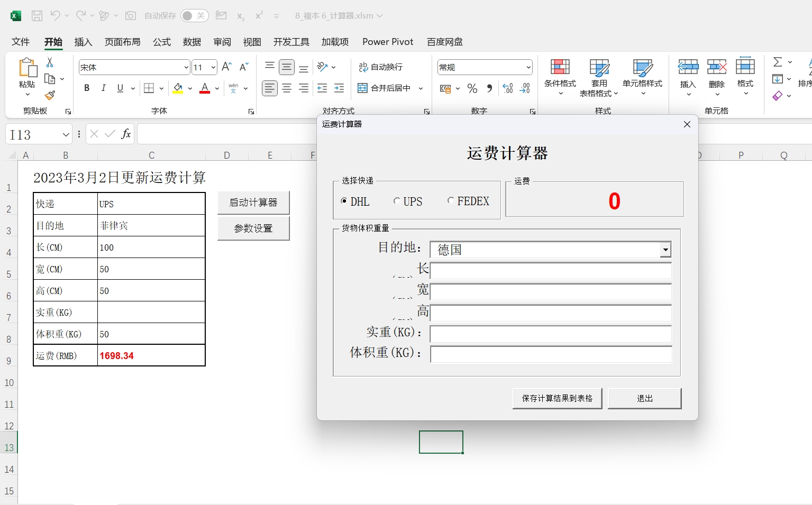
Task: Click the Cut scissors icon
Action: pos(50,62)
